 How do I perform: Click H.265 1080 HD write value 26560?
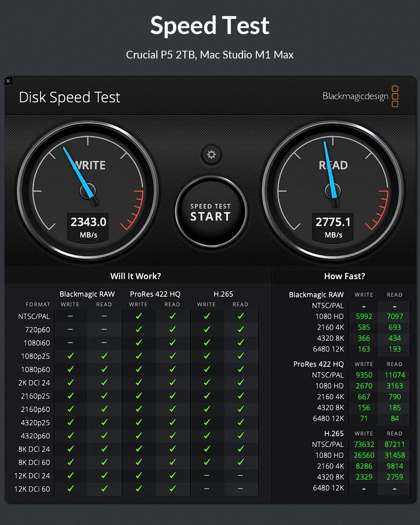(364, 455)
